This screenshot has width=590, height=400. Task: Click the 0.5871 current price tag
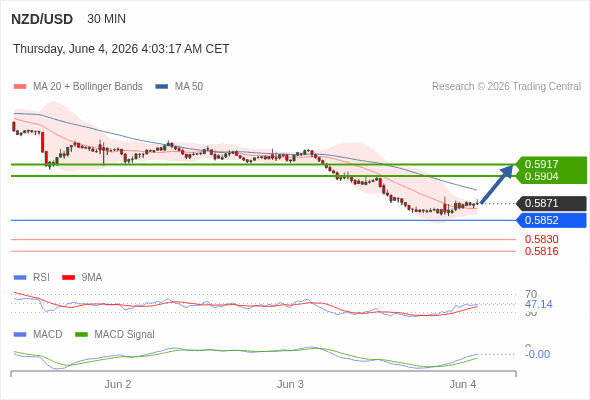tap(551, 203)
